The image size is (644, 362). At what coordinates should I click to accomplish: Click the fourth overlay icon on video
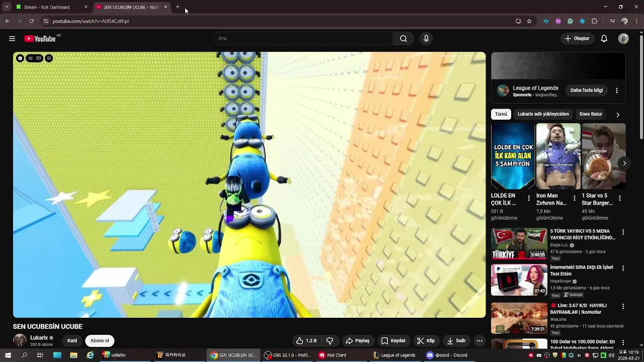tap(49, 58)
